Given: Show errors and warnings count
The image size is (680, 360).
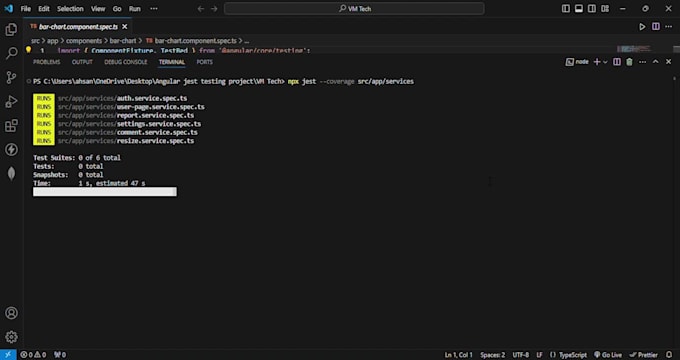Looking at the screenshot, I should click(x=33, y=355).
